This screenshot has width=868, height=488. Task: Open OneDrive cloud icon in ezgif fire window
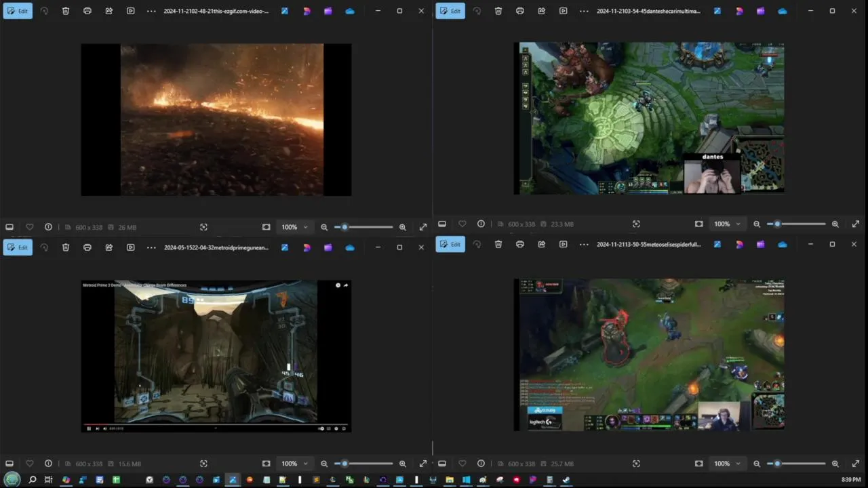[x=350, y=11]
